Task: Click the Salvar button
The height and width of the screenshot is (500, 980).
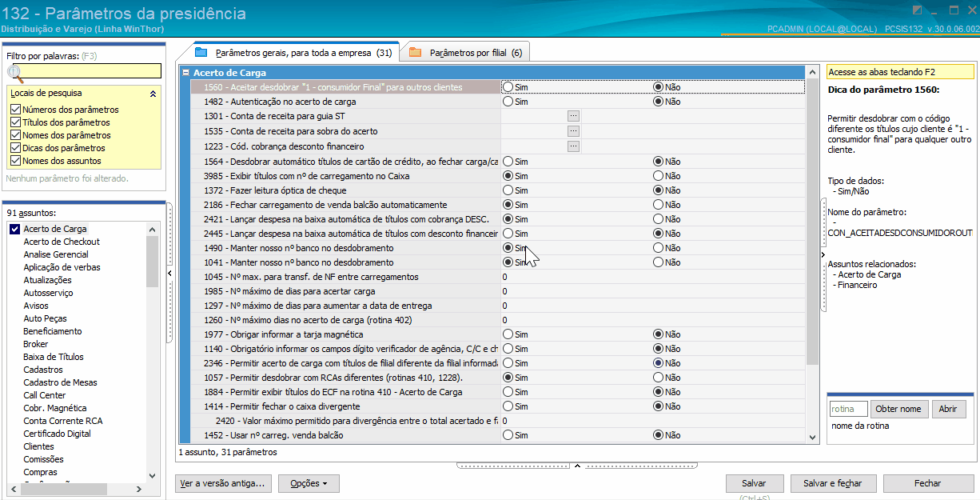Action: tap(754, 483)
